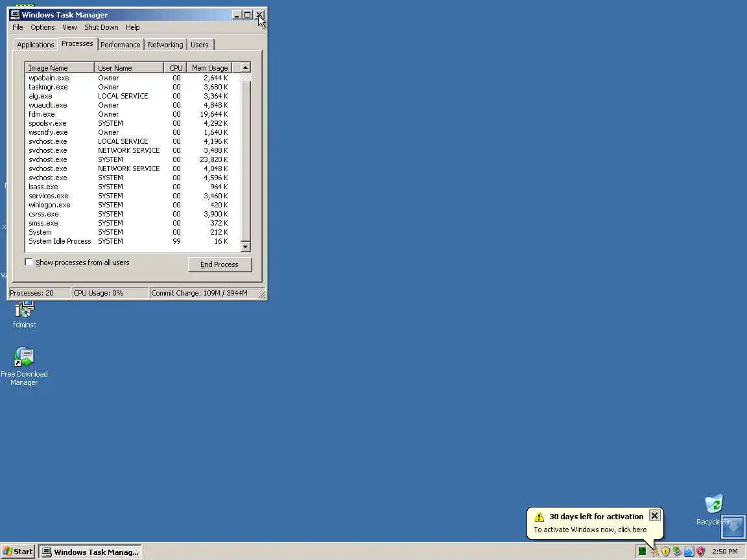
Task: Click the taskbar clock showing 2:50 PM
Action: [724, 552]
